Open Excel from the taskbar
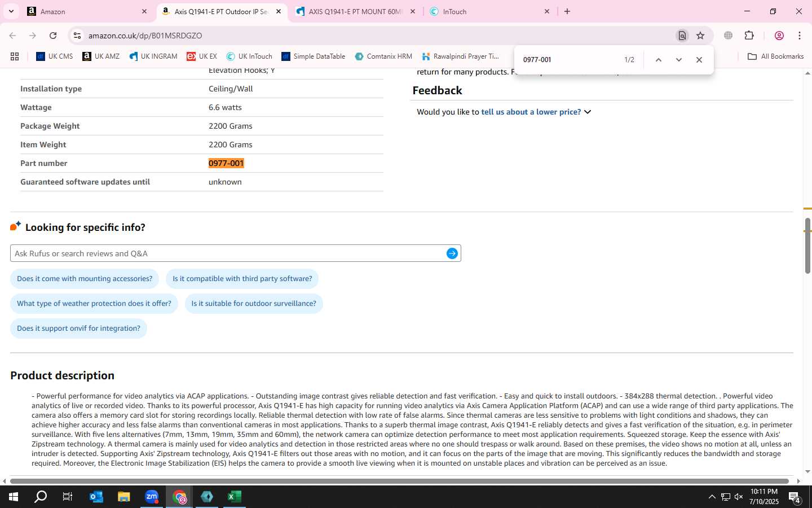Viewport: 812px width, 508px height. (235, 497)
